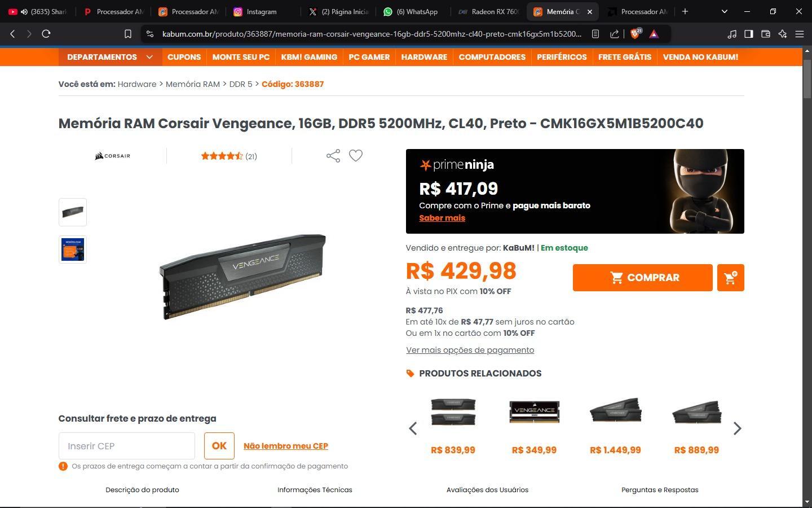Open the HARDWARE menu item

424,57
